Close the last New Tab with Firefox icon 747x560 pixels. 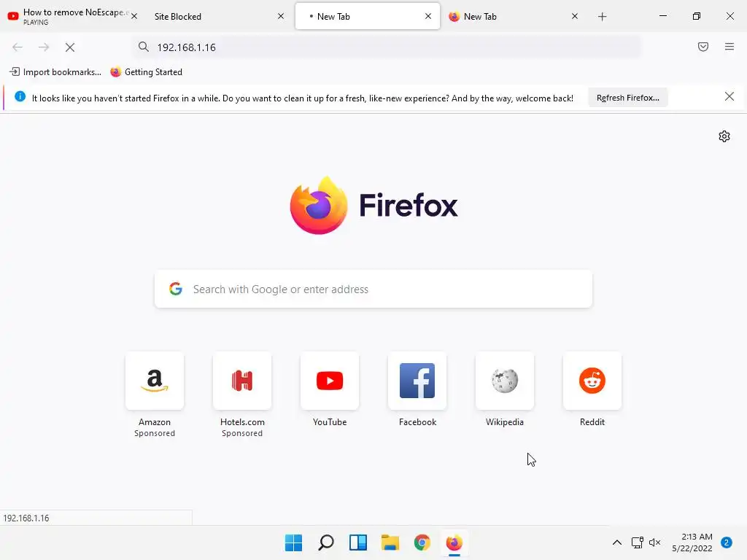575,16
